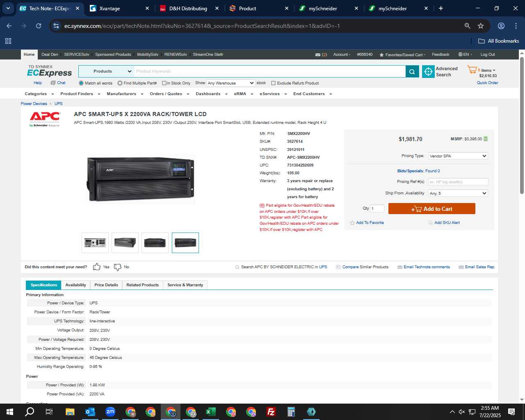Select Match all words radio

tap(81, 83)
